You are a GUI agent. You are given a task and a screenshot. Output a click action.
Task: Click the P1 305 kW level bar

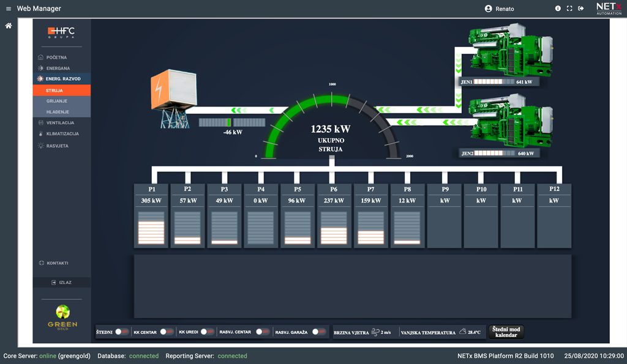pyautogui.click(x=151, y=228)
